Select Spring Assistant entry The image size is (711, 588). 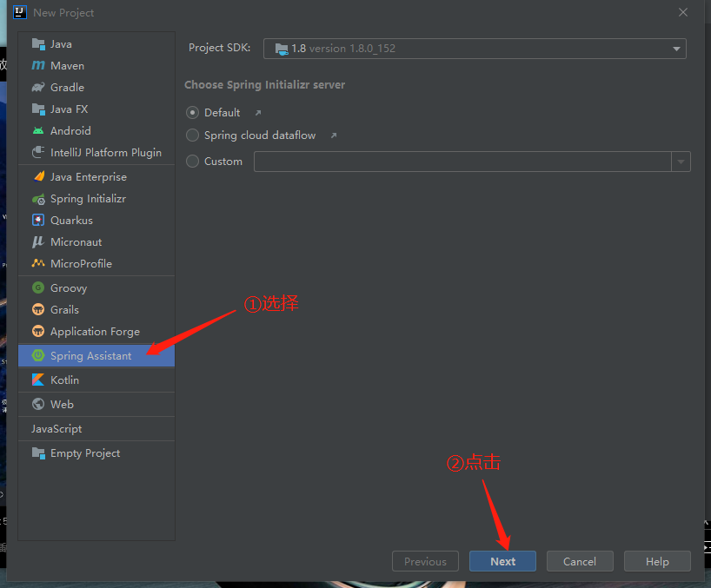click(96, 355)
